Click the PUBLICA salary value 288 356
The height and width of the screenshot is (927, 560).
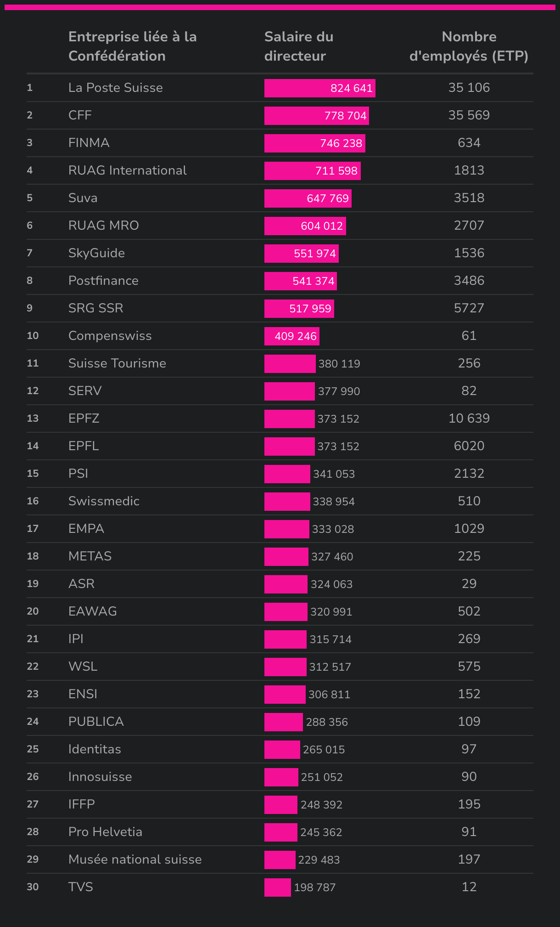pyautogui.click(x=327, y=722)
